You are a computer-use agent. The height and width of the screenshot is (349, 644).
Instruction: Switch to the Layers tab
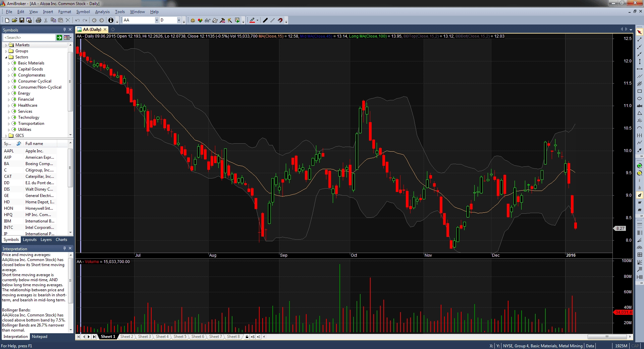(46, 240)
